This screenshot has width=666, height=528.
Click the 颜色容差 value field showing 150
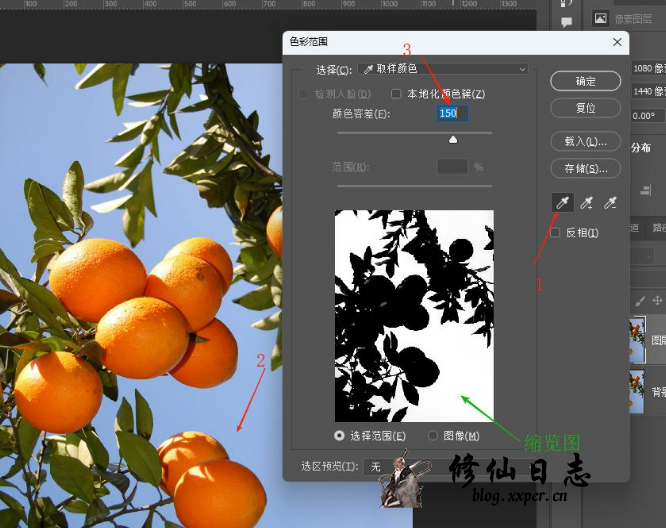(x=452, y=113)
